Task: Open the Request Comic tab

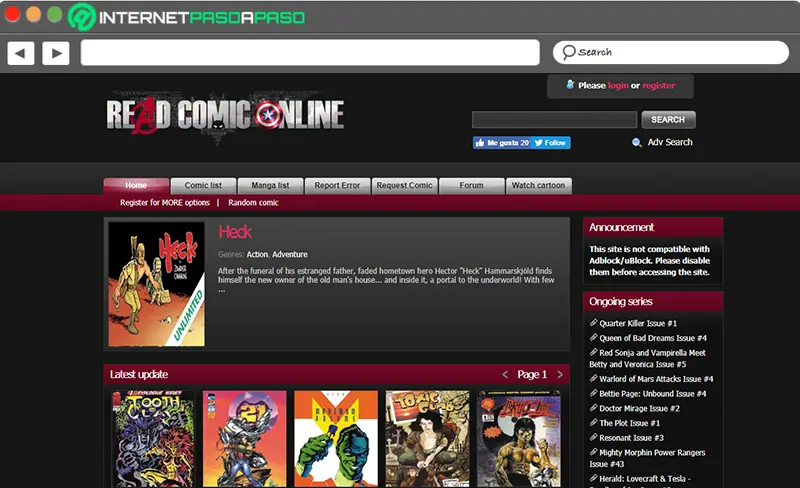Action: coord(405,185)
